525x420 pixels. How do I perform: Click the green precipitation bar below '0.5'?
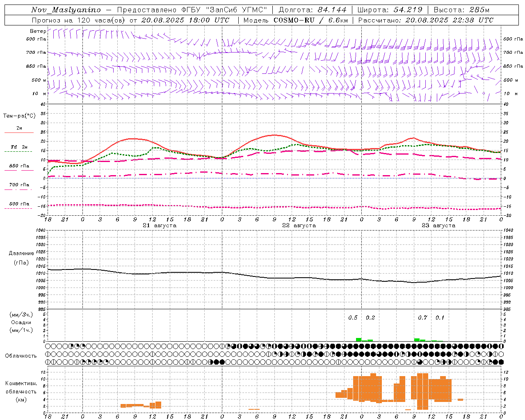[x=358, y=340]
